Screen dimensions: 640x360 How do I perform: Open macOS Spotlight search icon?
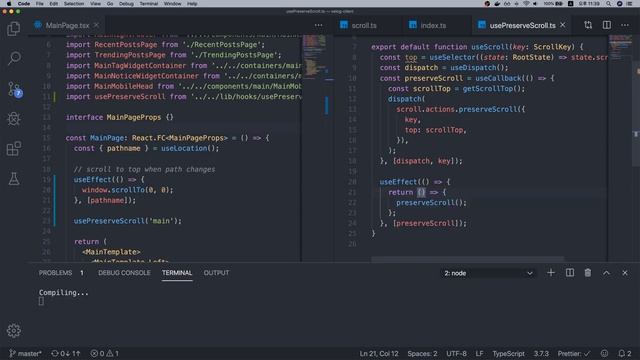point(609,4)
